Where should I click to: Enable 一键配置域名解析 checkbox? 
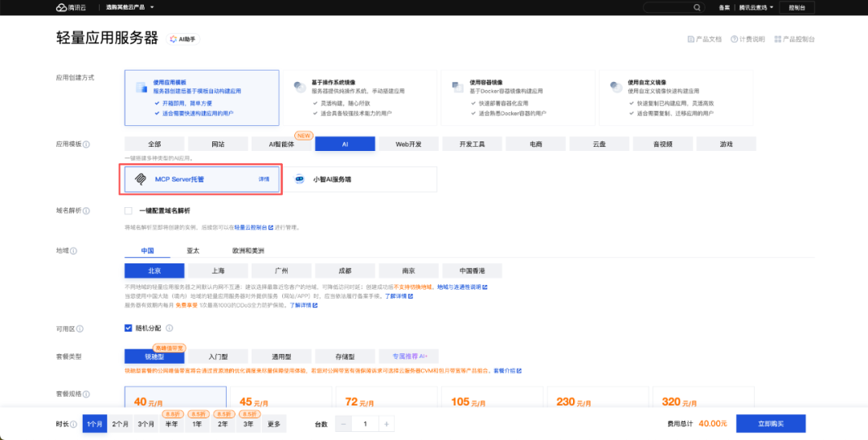129,210
